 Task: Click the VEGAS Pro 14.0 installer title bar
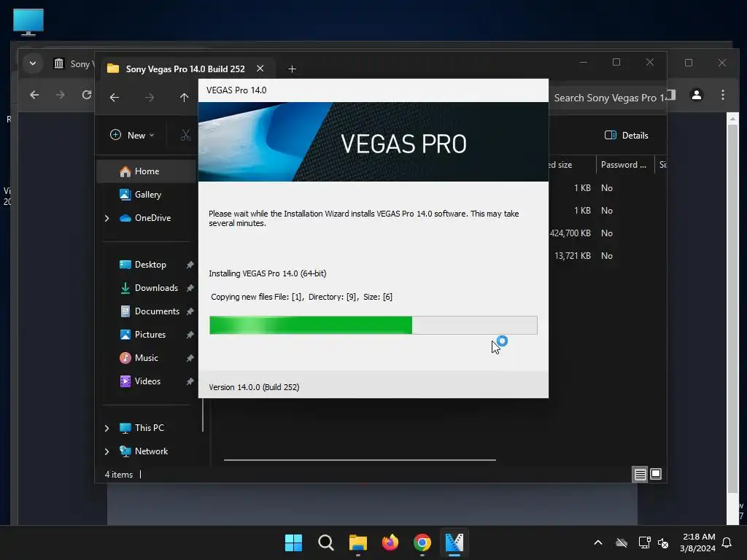click(x=373, y=90)
